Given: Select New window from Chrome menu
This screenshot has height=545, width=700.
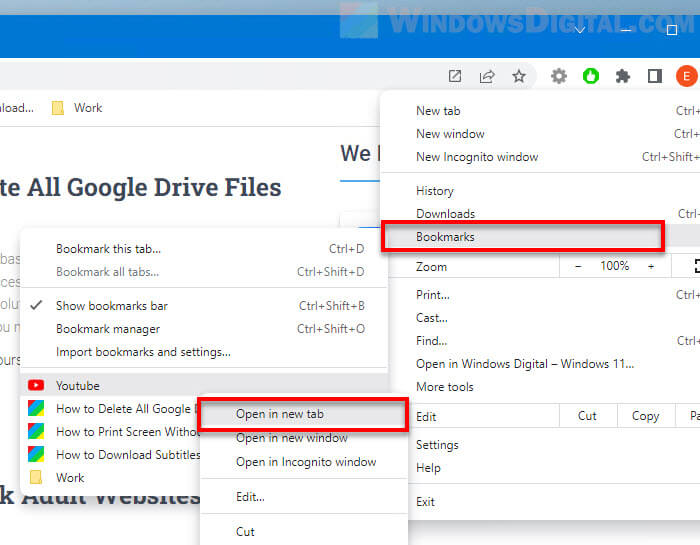Looking at the screenshot, I should (542, 134).
